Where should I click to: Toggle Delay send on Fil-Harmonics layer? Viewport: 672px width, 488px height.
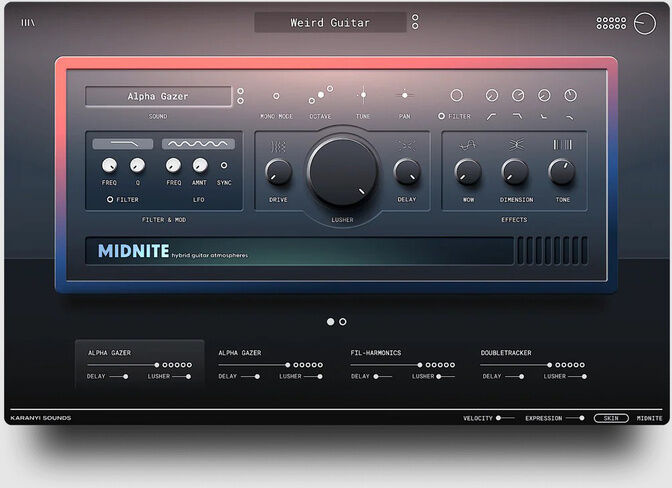(x=382, y=377)
